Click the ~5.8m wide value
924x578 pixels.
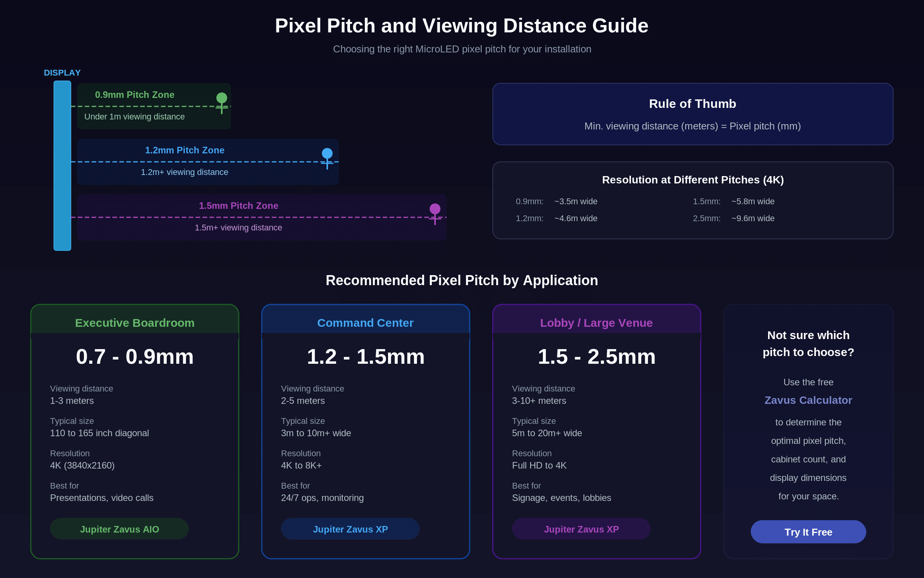point(753,202)
